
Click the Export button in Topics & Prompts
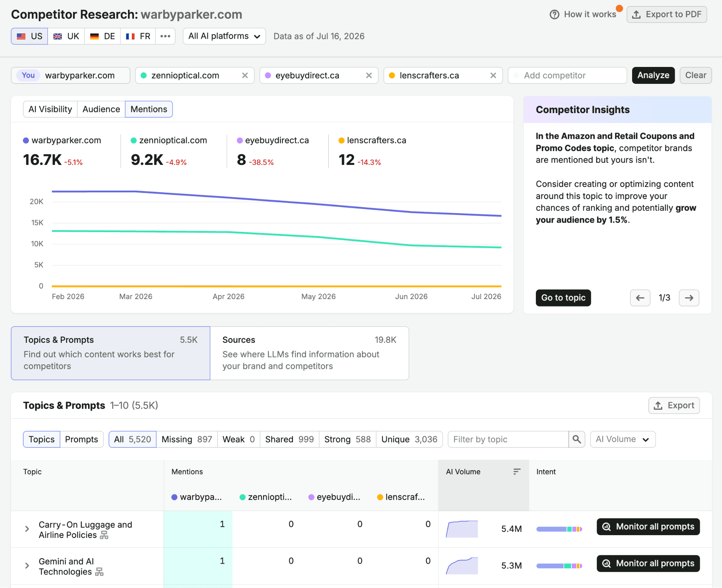[674, 406]
